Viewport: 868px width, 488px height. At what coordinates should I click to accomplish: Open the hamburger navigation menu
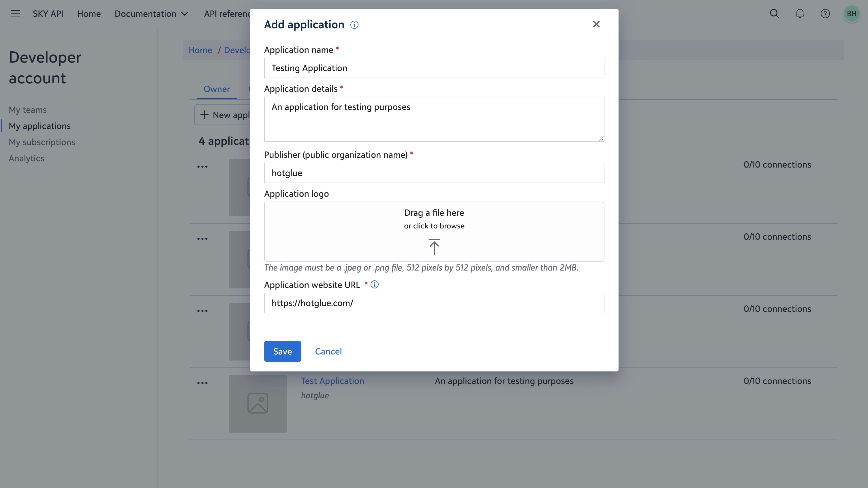pos(16,14)
